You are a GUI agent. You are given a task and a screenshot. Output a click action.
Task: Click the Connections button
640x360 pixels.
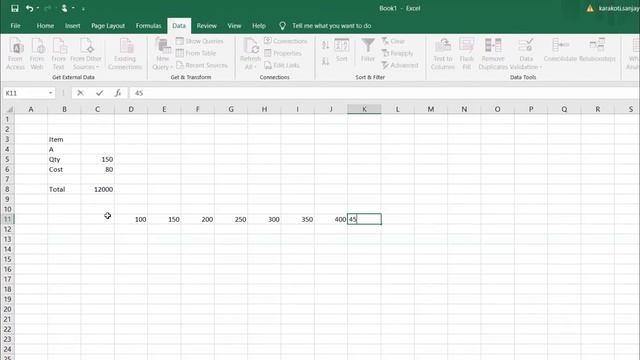pyautogui.click(x=286, y=41)
